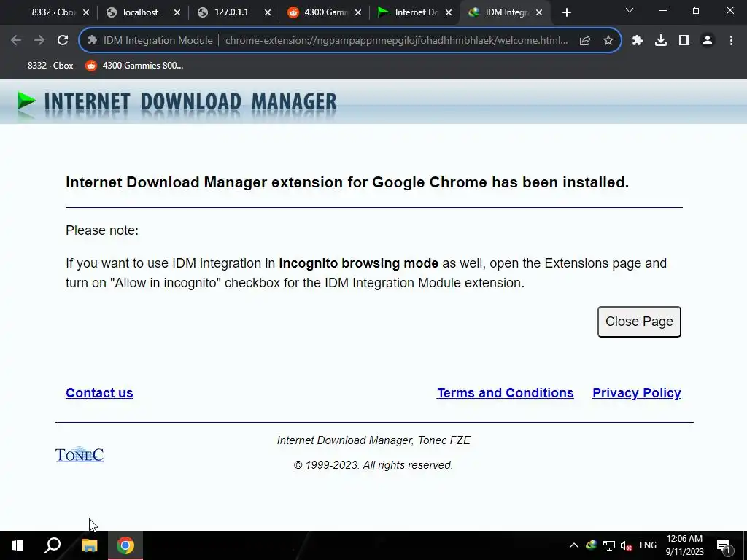This screenshot has width=747, height=560.
Task: Open the network status tray icon
Action: coord(609,545)
